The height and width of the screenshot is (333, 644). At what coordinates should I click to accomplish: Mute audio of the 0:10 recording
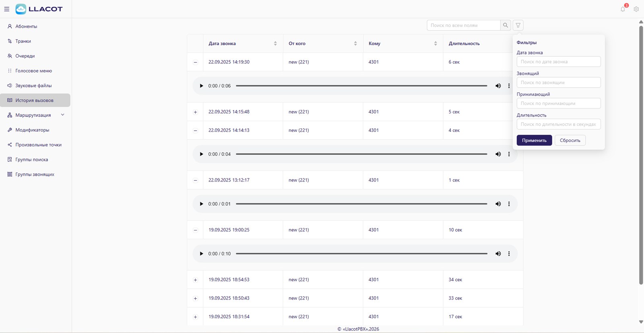(498, 254)
